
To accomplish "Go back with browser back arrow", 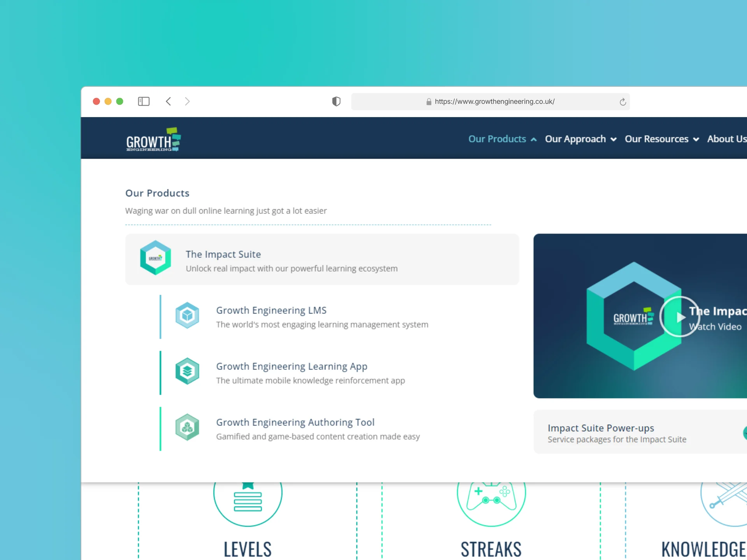I will 168,101.
